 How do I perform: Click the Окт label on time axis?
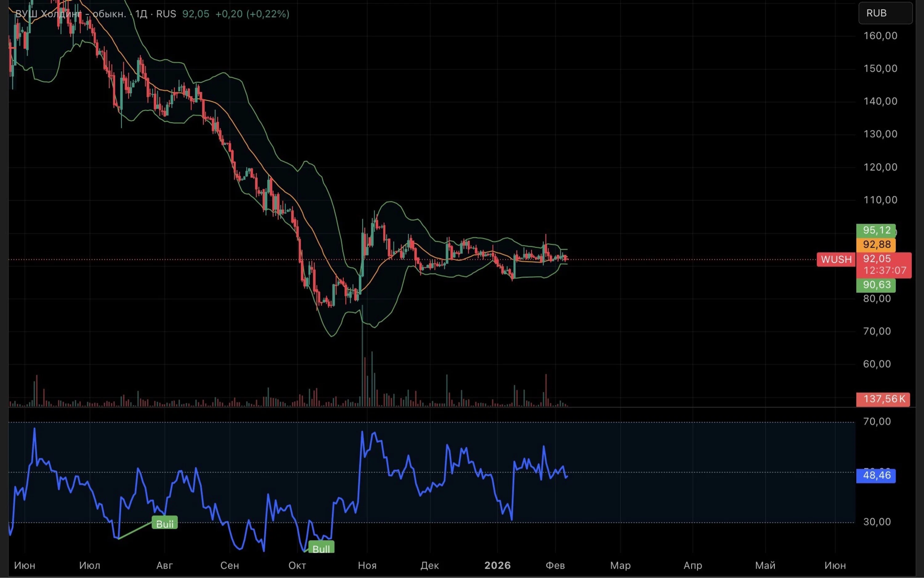pos(297,566)
